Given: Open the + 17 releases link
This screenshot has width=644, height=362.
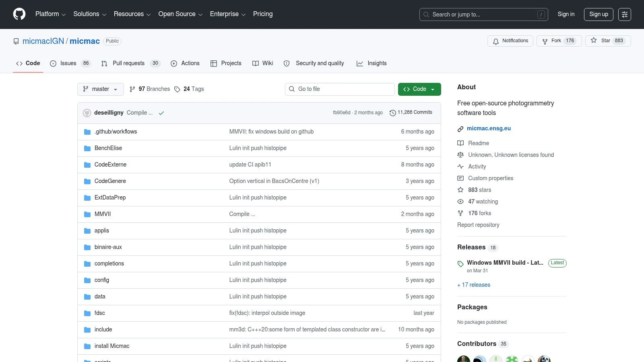Looking at the screenshot, I should coord(474,285).
